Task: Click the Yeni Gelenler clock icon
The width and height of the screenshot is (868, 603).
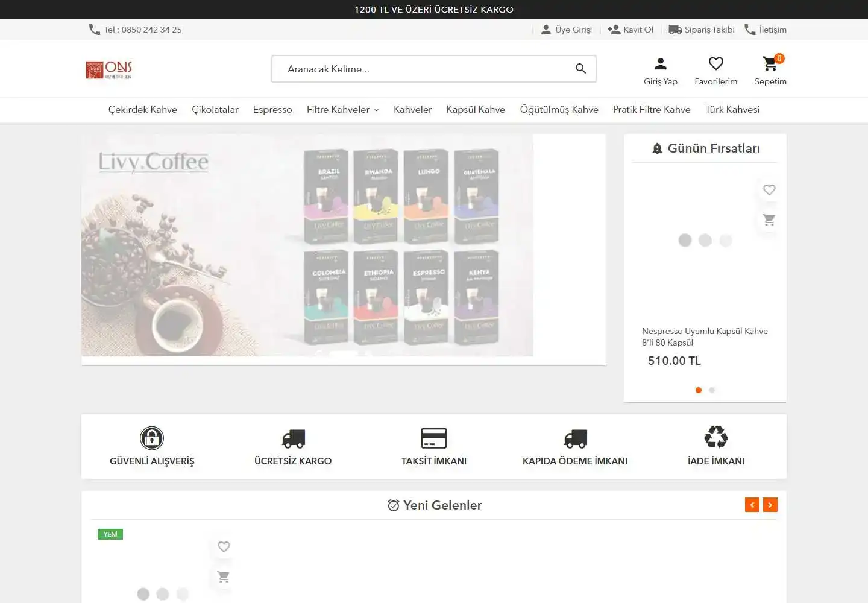Action: click(x=393, y=505)
